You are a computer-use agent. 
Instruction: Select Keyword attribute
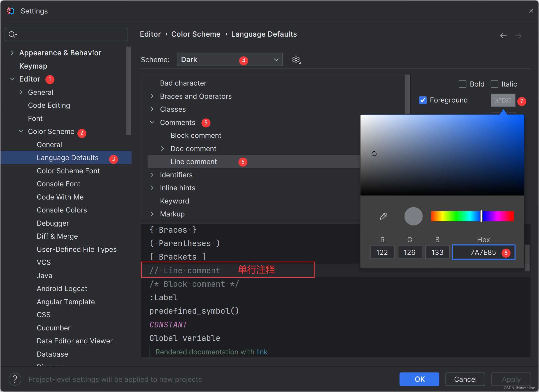tap(174, 201)
